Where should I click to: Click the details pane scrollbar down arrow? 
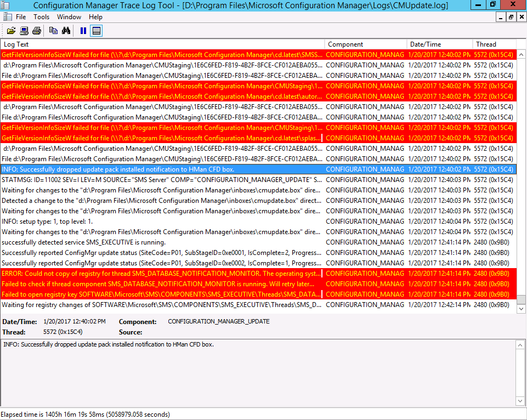coord(520,401)
